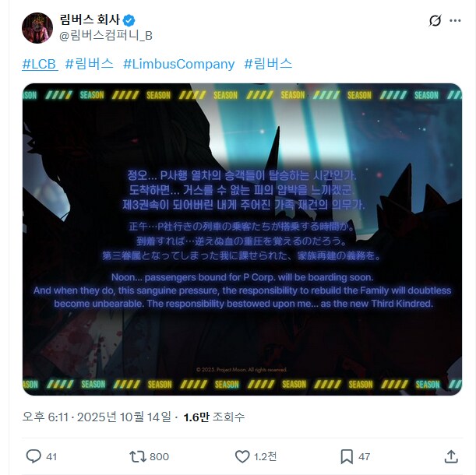Click the 1.2천 likes count
This screenshot has width=476, height=475.
[265, 456]
